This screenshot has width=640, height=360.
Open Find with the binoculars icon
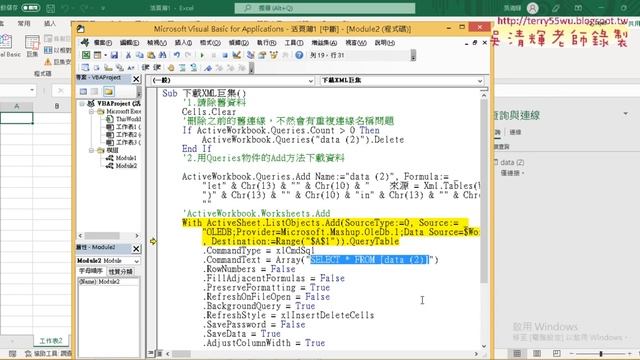(162, 55)
